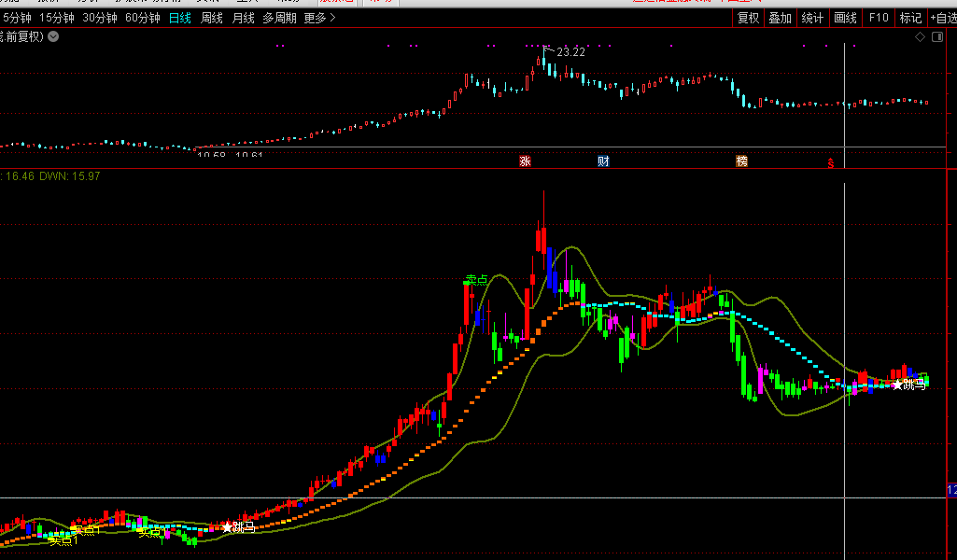Click the red S marker icon
This screenshot has height=560, width=957.
tap(830, 162)
